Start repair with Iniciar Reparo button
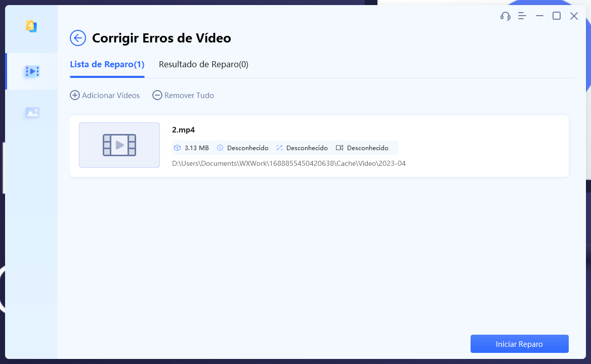The width and height of the screenshot is (591, 364). tap(519, 344)
